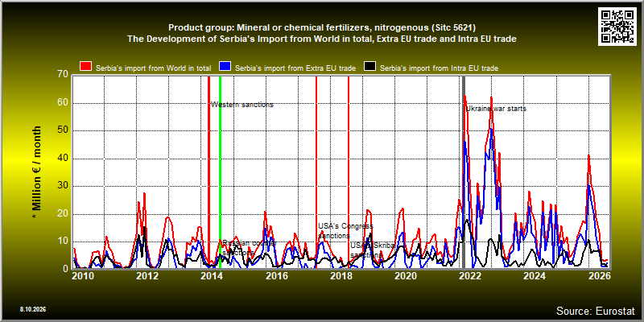Click the blue legend swatch for Extra EU
Viewport: 644px width, 322px height.
click(x=225, y=67)
